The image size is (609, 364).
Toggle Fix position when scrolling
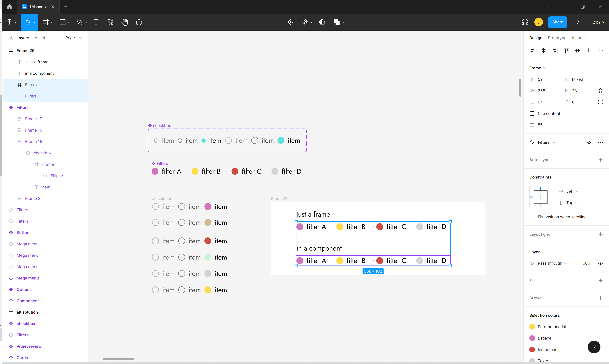tap(532, 217)
